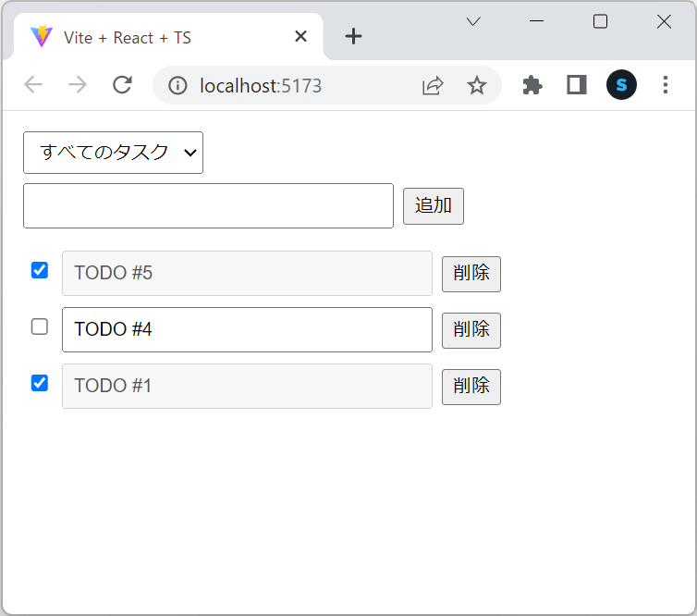Screen dimensions: 697x616
Task: Click the browser back arrow
Action: (33, 84)
